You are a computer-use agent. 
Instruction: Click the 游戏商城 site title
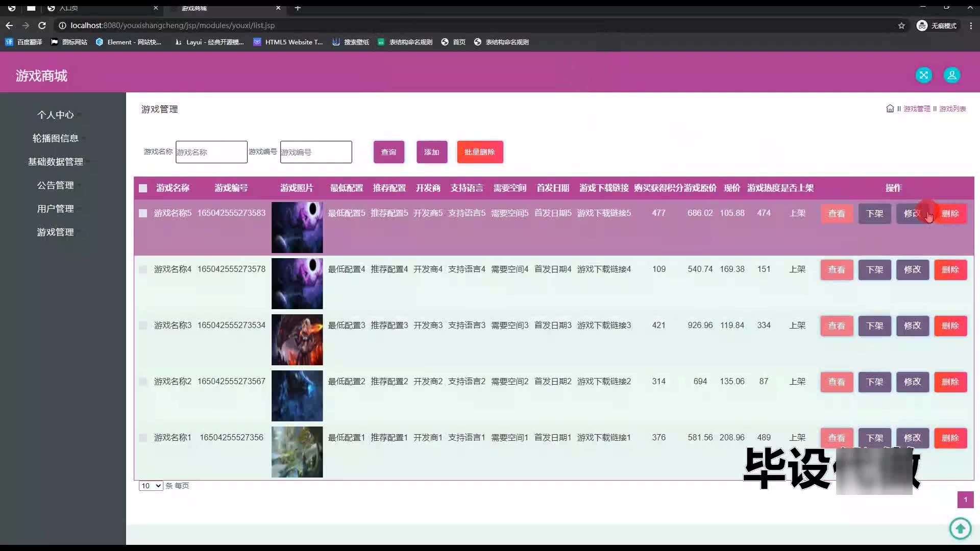41,76
